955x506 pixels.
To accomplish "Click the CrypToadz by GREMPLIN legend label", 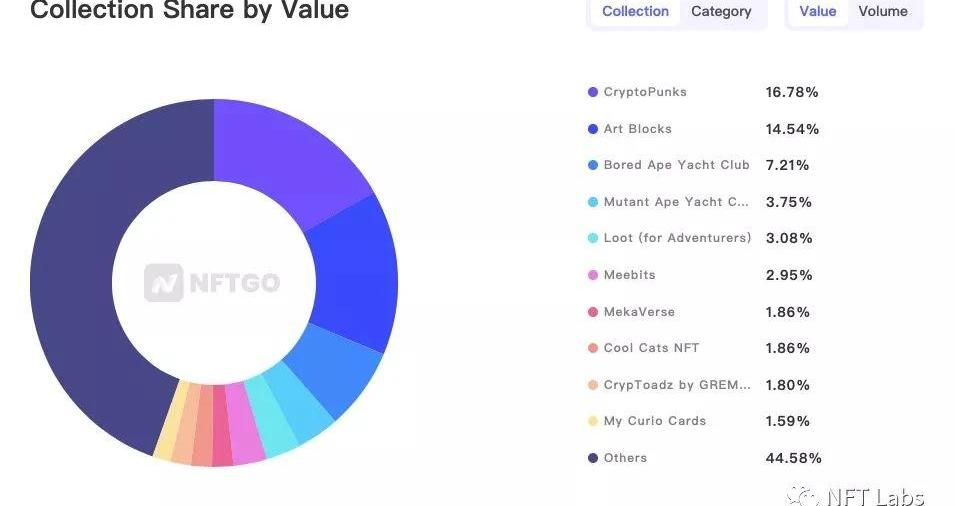I will click(676, 385).
